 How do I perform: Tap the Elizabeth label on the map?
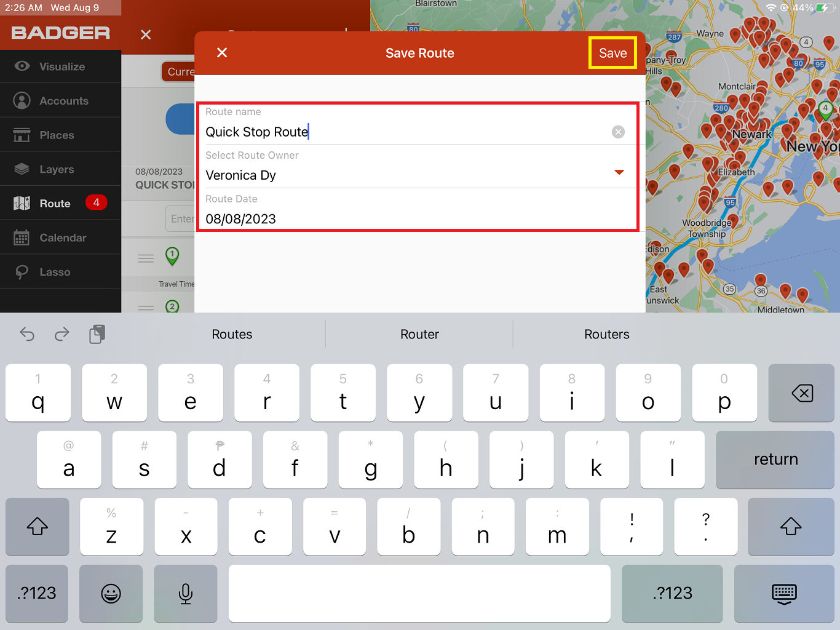[x=736, y=172]
